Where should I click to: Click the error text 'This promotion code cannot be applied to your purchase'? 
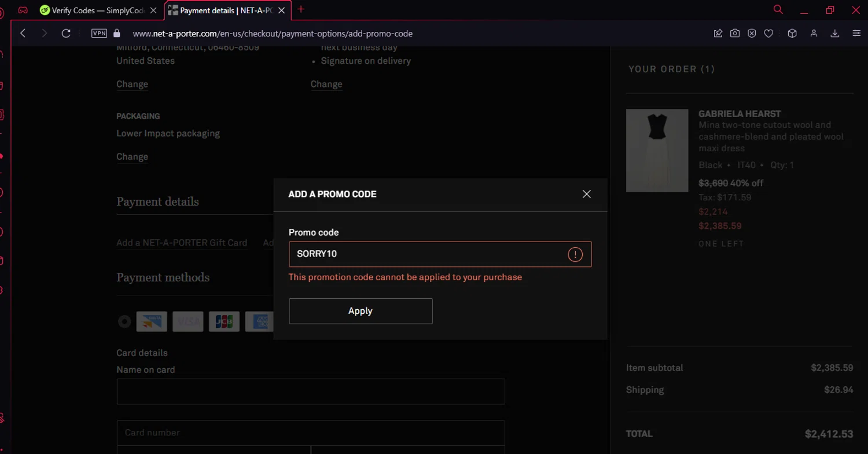coord(405,277)
